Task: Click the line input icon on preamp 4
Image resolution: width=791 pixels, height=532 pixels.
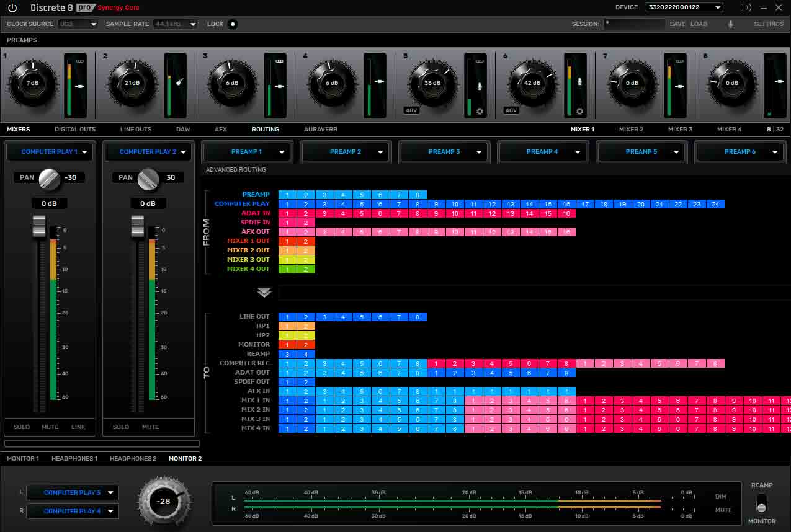Action: click(x=379, y=82)
